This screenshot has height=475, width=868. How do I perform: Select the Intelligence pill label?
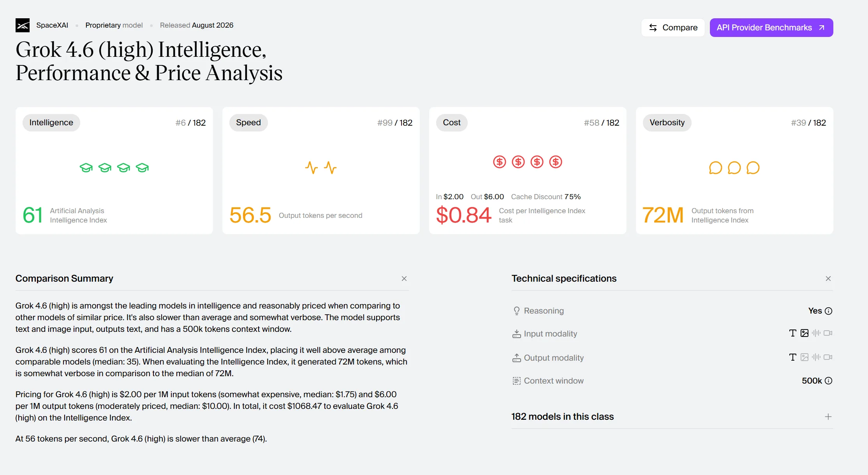point(51,123)
